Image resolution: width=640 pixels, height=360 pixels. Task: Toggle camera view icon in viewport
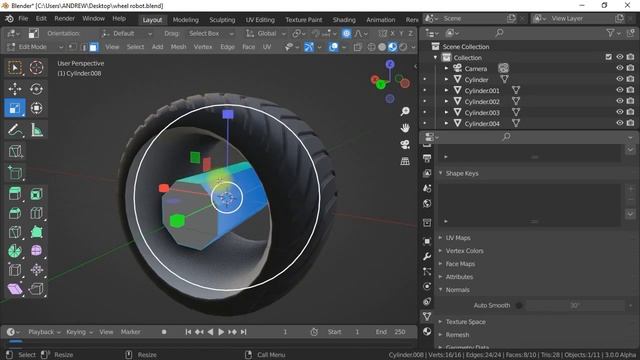click(x=405, y=144)
